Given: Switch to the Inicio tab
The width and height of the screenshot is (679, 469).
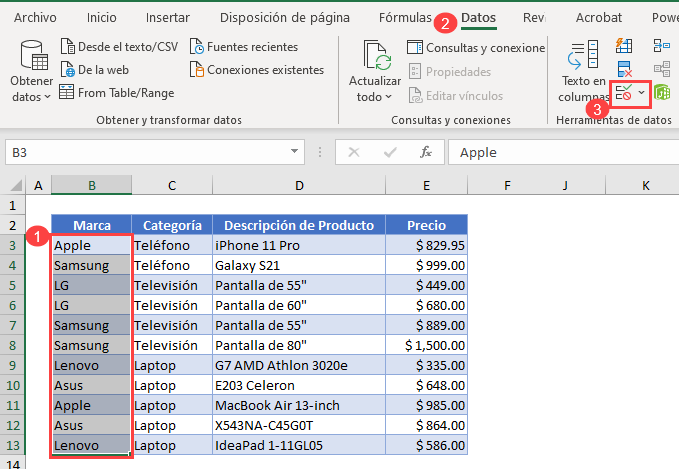Looking at the screenshot, I should click(101, 18).
